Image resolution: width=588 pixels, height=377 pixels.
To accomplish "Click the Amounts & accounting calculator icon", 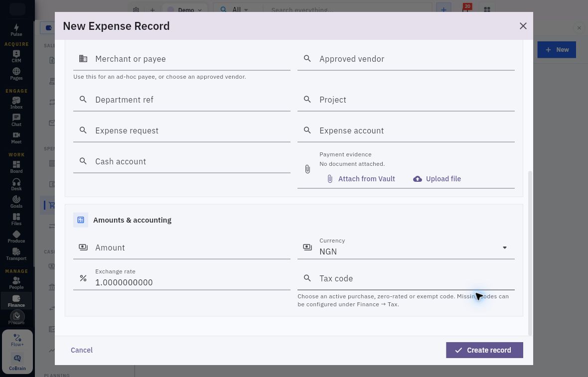I will 81,220.
